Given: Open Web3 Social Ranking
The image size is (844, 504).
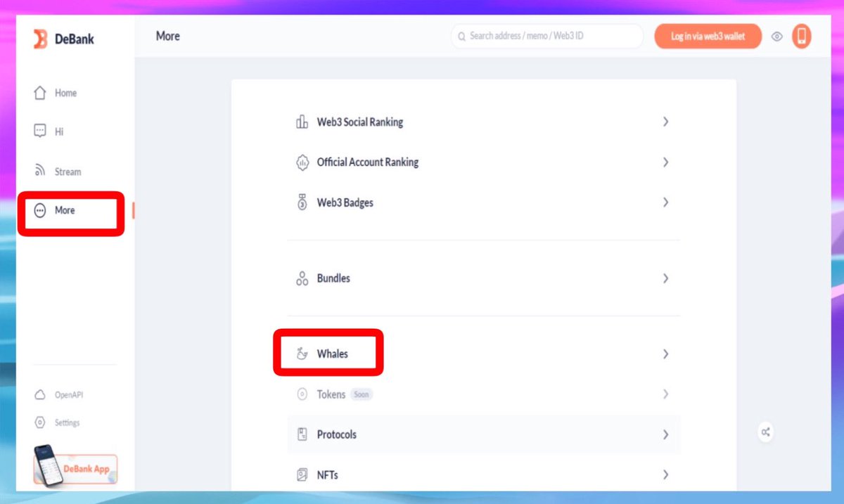Looking at the screenshot, I should [484, 122].
